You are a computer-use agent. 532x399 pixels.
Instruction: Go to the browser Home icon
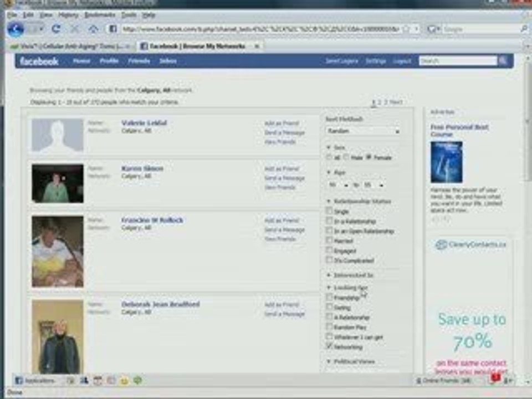point(93,29)
